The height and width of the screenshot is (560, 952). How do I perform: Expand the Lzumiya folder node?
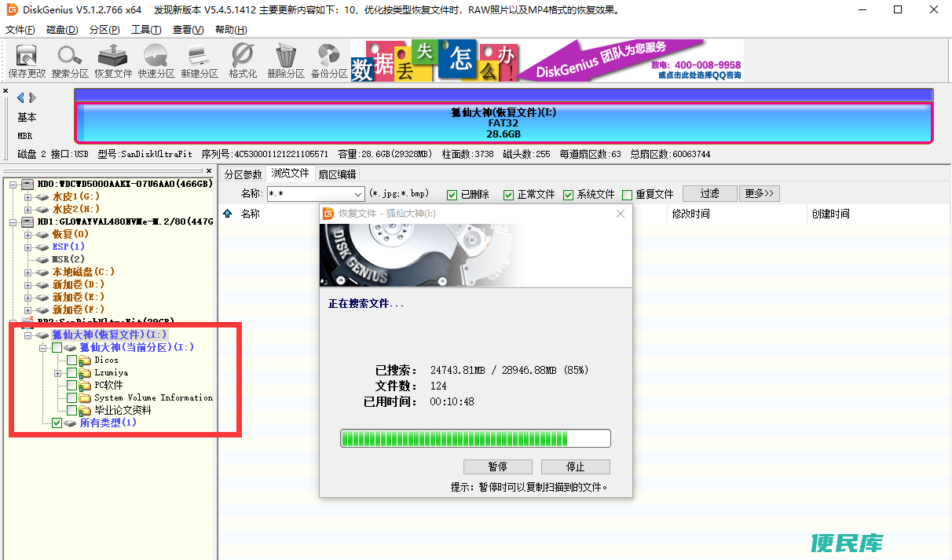click(x=58, y=373)
